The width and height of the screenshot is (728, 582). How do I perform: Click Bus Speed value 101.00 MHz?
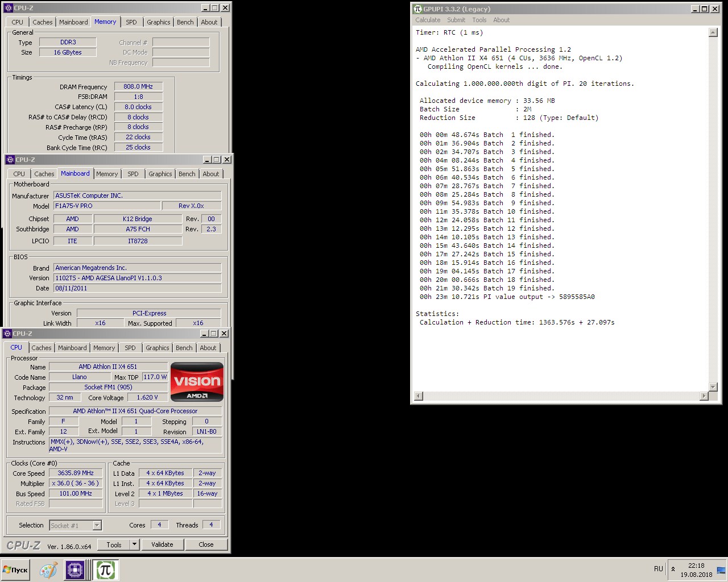(x=76, y=493)
